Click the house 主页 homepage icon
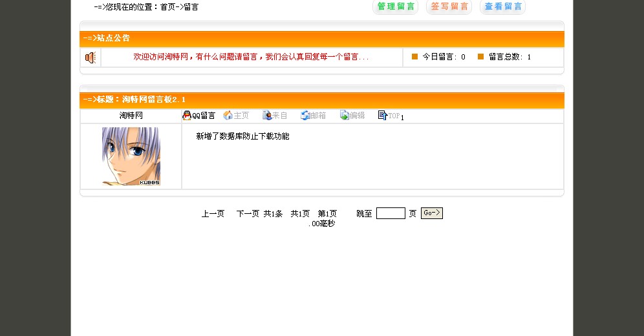Image resolution: width=644 pixels, height=336 pixels. [228, 115]
